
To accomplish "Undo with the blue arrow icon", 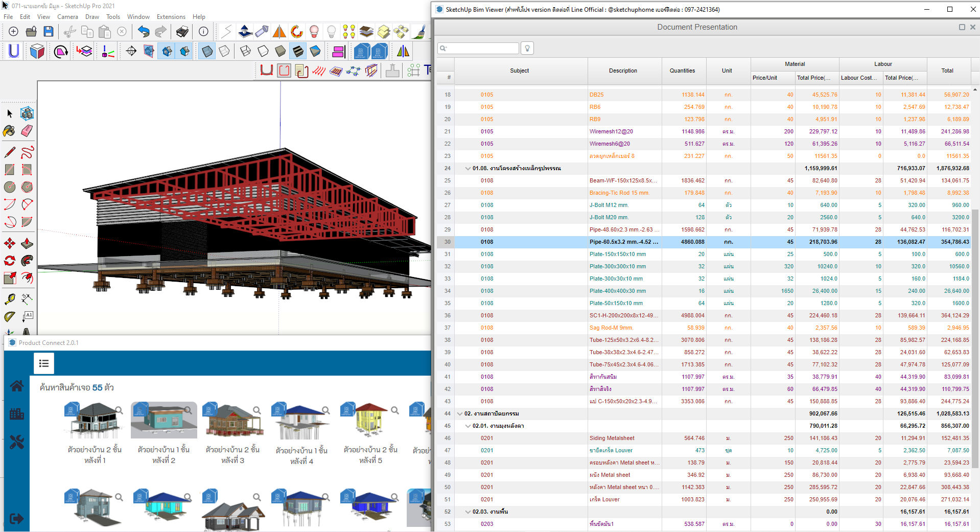I will click(x=144, y=32).
